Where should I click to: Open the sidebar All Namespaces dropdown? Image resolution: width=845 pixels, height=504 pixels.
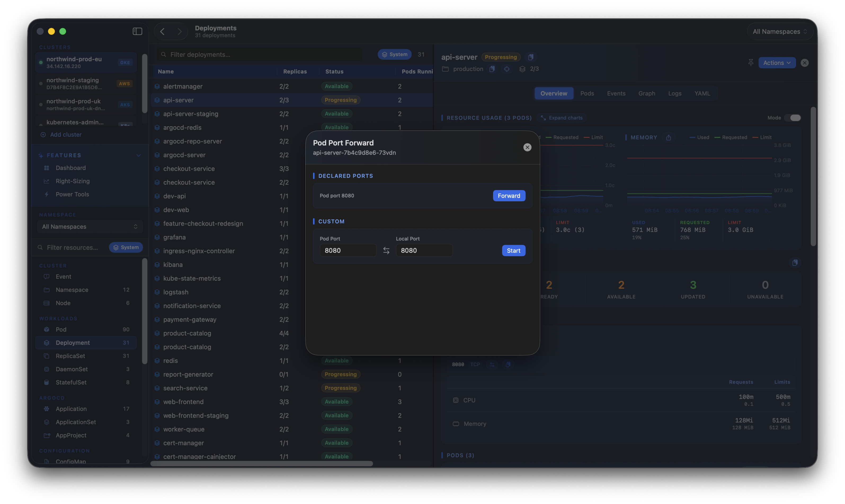tap(90, 226)
